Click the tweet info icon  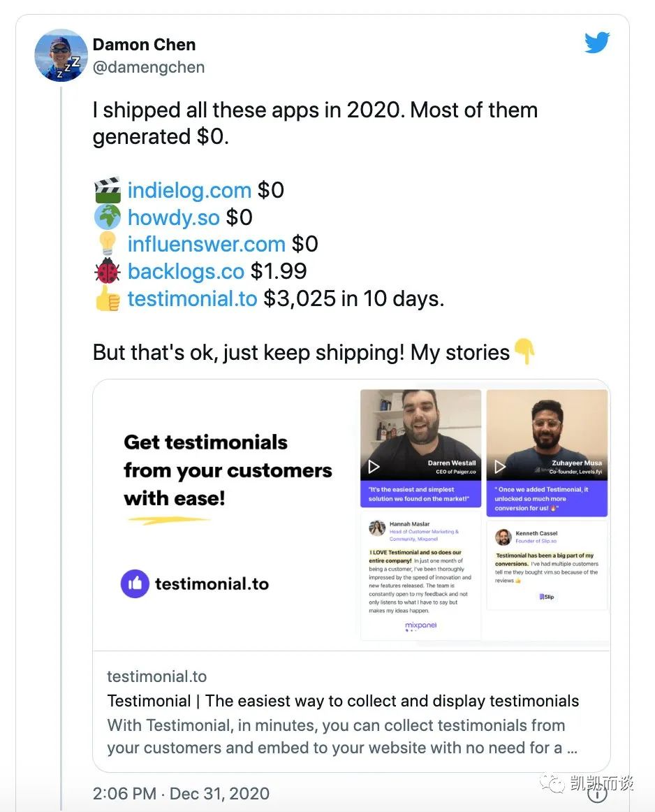click(x=596, y=794)
